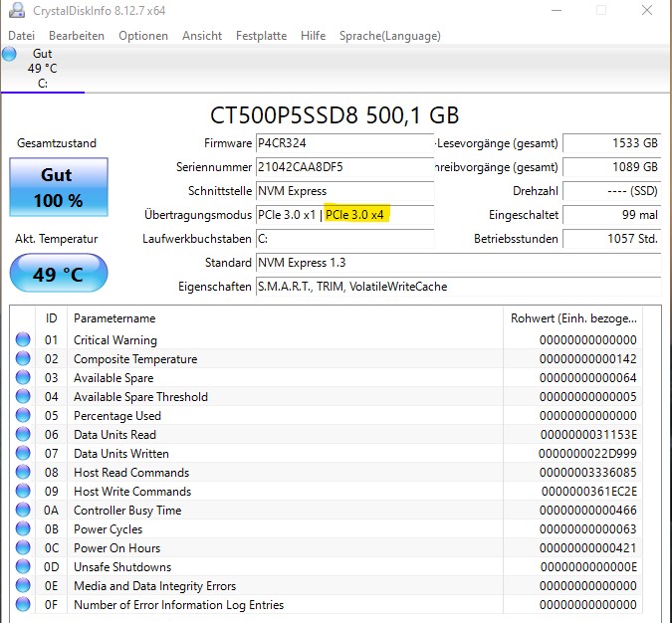Click the Betriebsstunden value 1057 Std.
The image size is (672, 623).
pyautogui.click(x=611, y=239)
